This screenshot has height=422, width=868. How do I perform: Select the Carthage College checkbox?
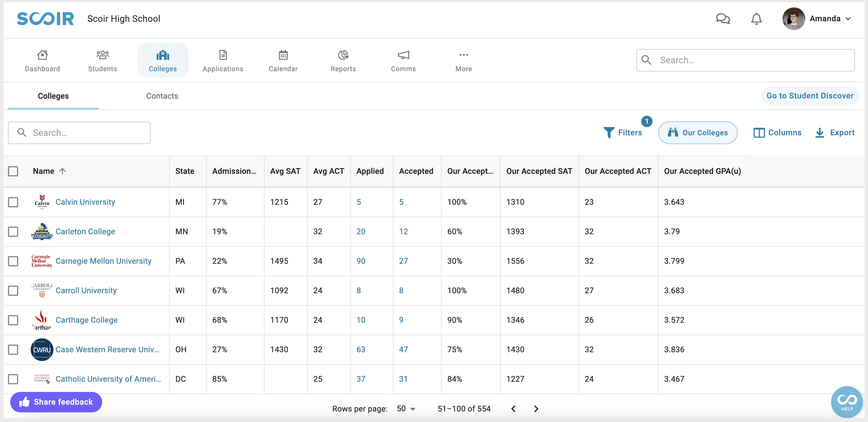[x=13, y=320]
